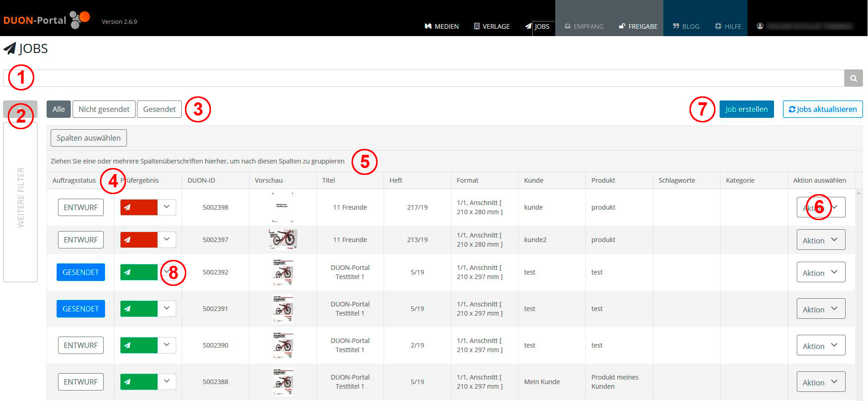Expand Prüfergebnis dropdown for job 5002390
868x401 pixels.
167,345
